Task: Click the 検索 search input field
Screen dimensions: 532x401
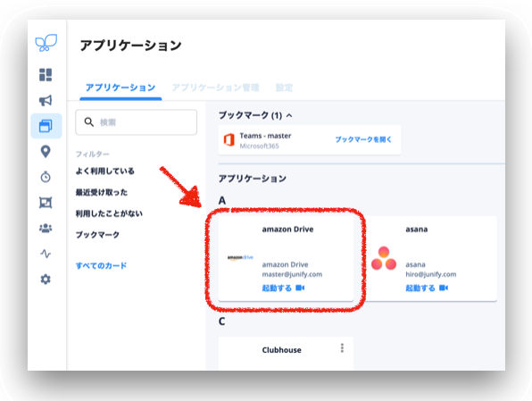Action: 136,122
